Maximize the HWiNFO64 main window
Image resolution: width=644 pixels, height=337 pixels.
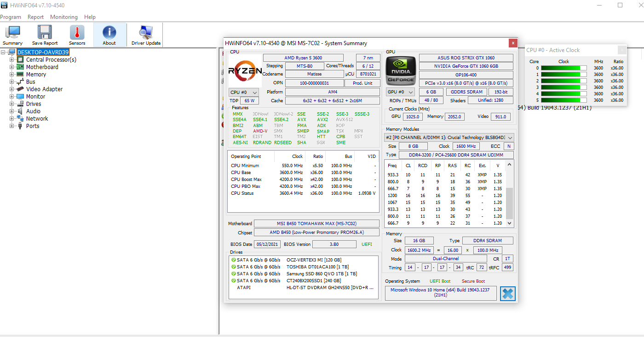(620, 5)
